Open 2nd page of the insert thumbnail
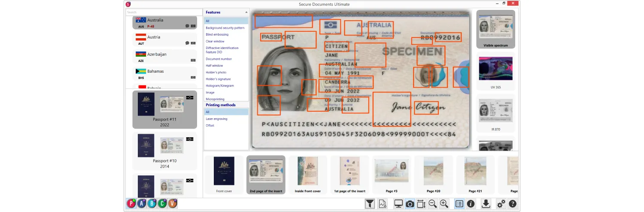644x212 pixels. (x=266, y=175)
